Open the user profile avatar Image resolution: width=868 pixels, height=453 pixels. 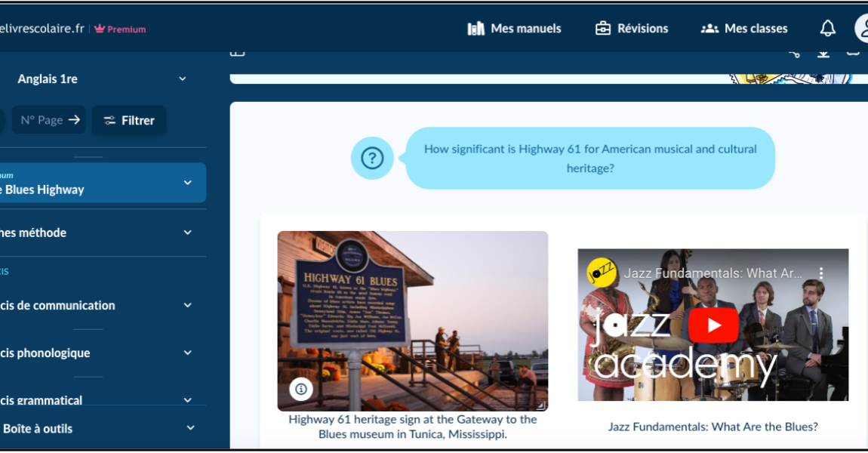(862, 29)
